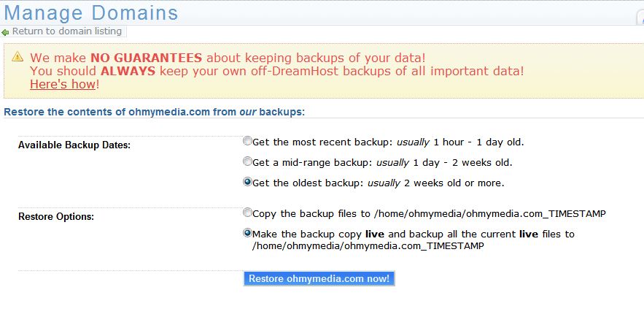Click the Restore ohmymedia.com now! button
644x309 pixels.
pyautogui.click(x=319, y=278)
